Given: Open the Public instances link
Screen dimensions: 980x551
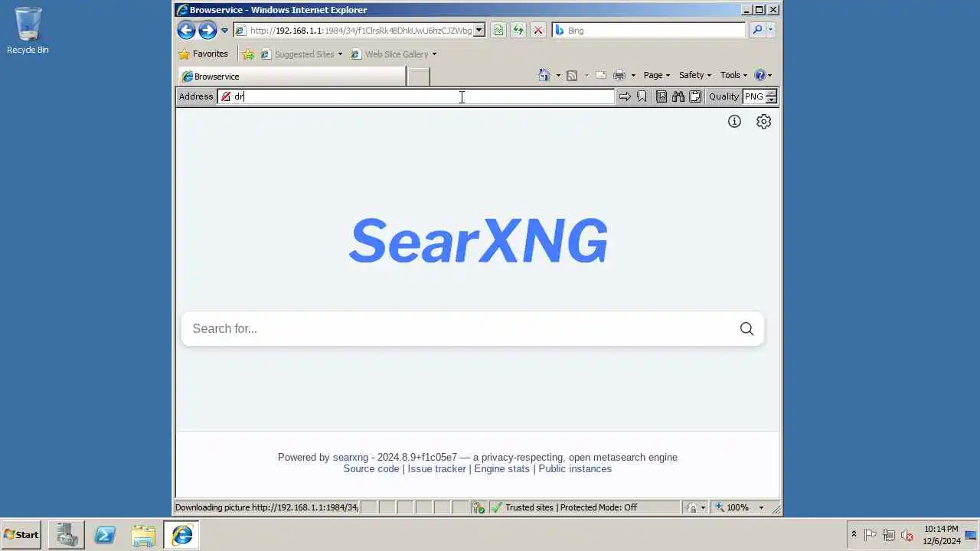Looking at the screenshot, I should 575,469.
